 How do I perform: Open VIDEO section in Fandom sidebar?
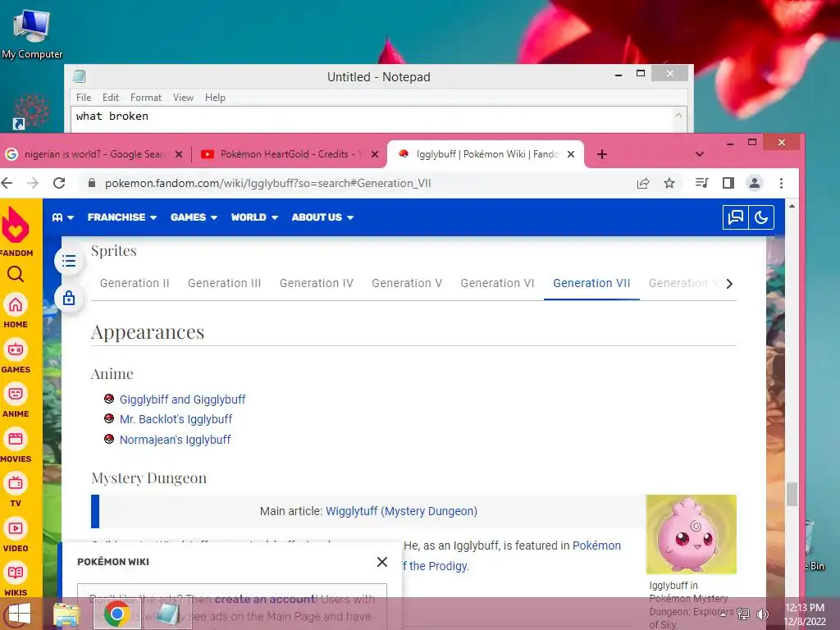tap(16, 535)
